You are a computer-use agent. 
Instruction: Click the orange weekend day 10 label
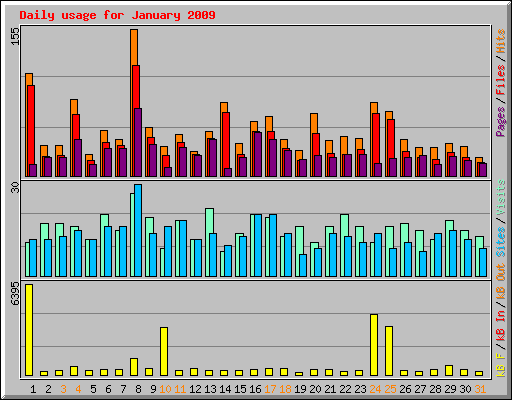point(165,389)
